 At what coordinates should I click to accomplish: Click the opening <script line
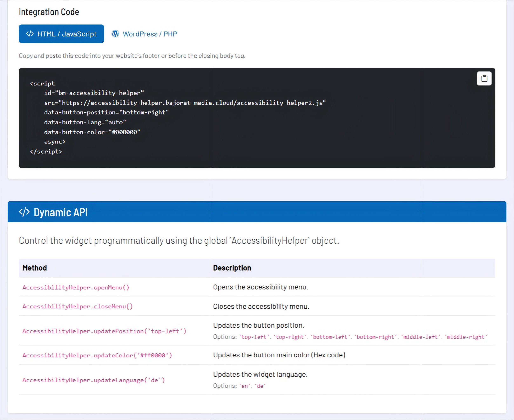point(42,83)
